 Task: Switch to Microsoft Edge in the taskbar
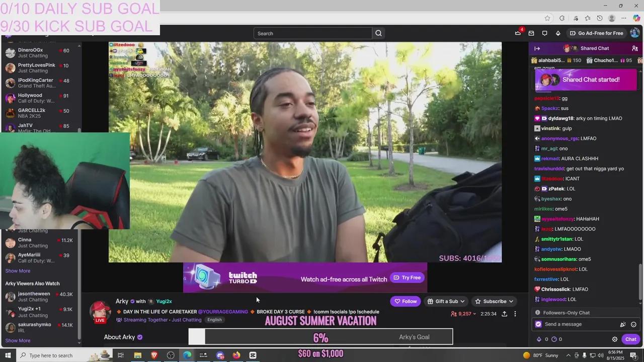(187, 355)
